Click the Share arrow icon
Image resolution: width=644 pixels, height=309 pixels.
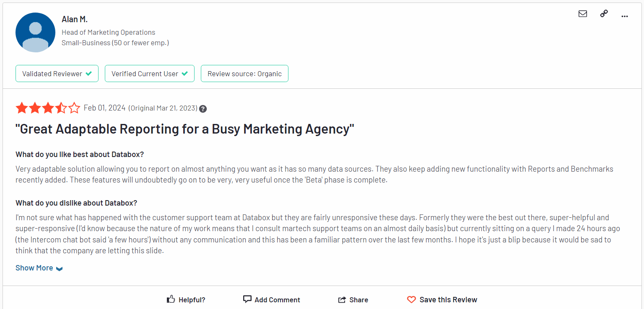pos(342,300)
